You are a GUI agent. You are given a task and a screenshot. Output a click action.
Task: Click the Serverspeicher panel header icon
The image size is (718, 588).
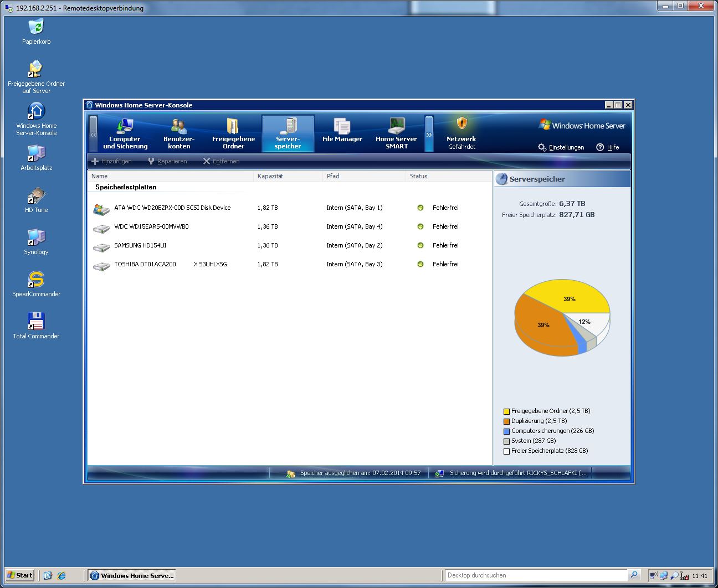click(501, 179)
